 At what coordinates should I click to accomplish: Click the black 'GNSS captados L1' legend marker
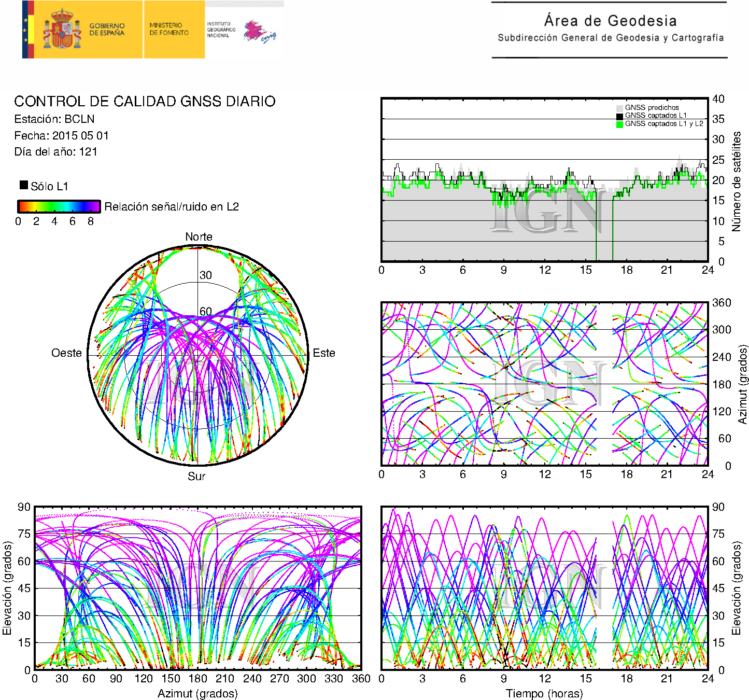[x=619, y=116]
